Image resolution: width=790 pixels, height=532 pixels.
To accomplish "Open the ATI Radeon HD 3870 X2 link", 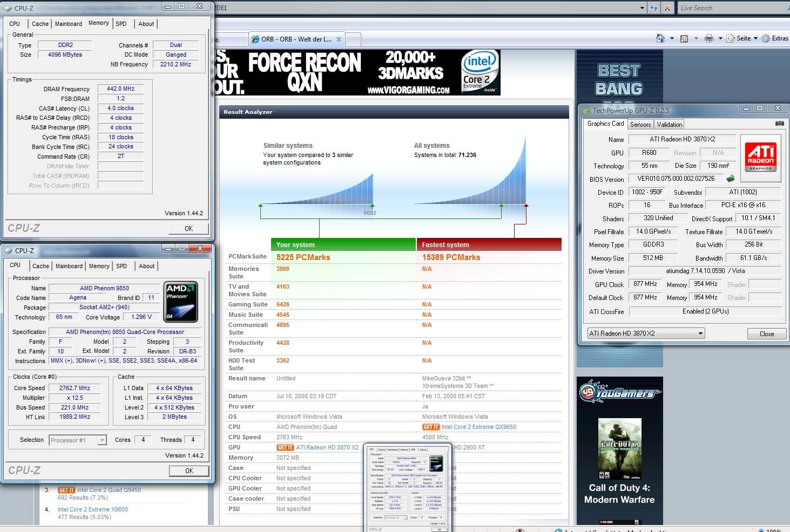I will tap(327, 447).
